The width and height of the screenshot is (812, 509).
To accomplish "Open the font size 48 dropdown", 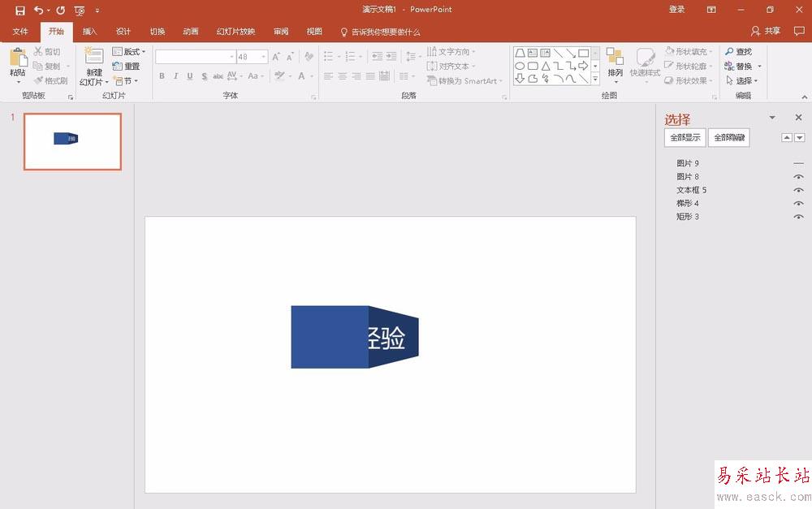I will 264,57.
